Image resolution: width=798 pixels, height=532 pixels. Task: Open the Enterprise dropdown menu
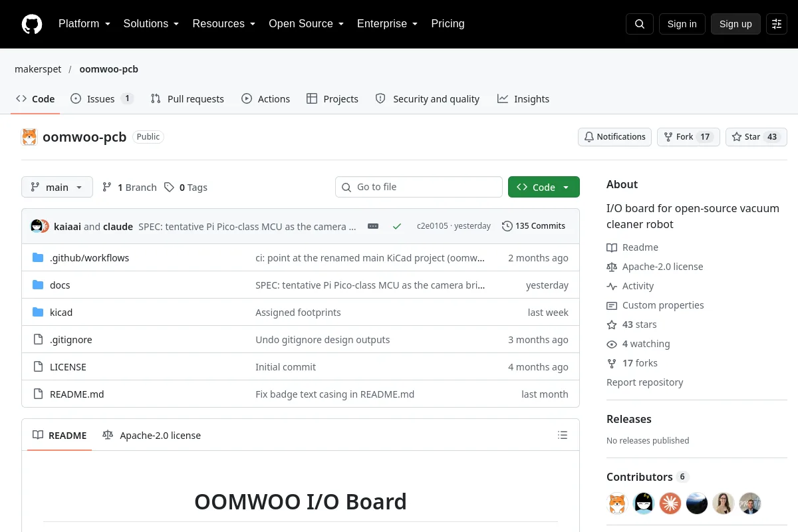point(388,24)
